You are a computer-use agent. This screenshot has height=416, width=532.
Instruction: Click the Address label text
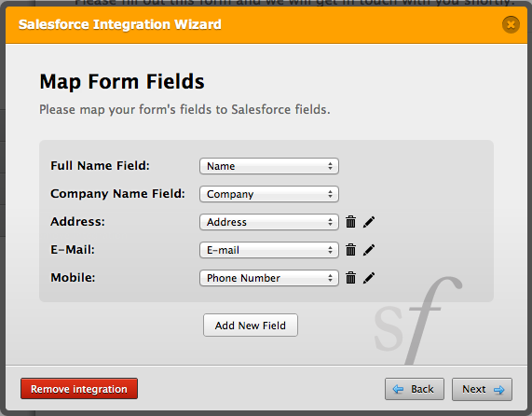pyautogui.click(x=77, y=222)
